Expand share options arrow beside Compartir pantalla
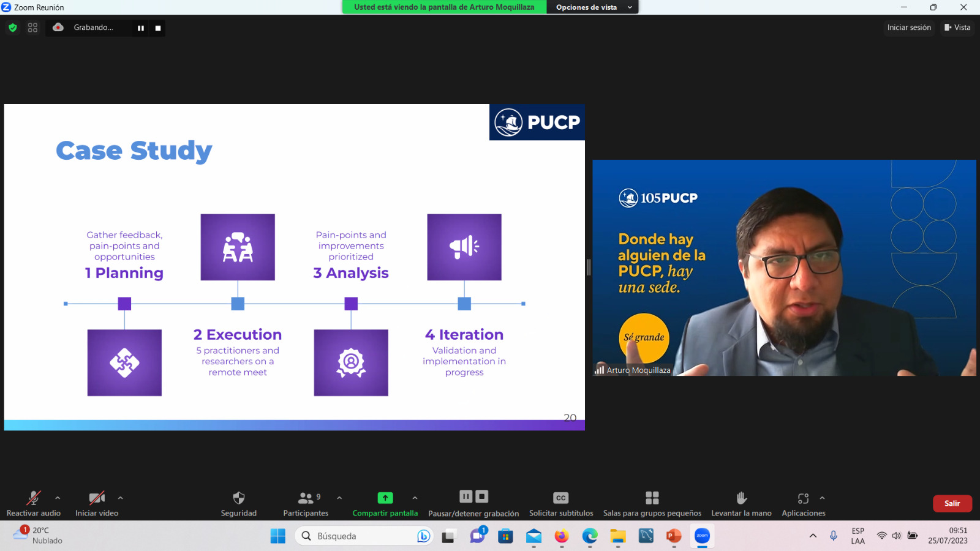The width and height of the screenshot is (980, 551). click(x=415, y=498)
